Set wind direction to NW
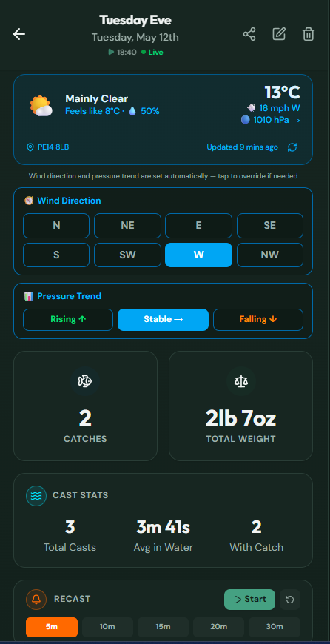 pos(270,255)
